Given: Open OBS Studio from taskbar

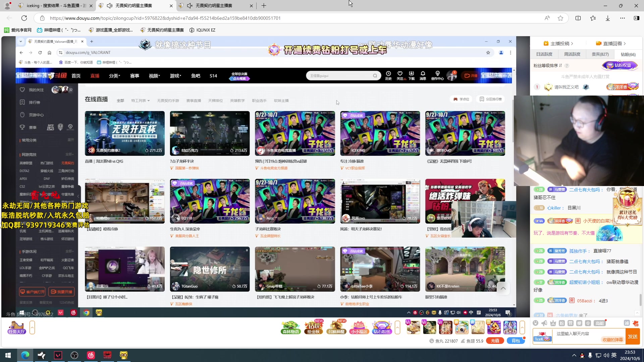Looking at the screenshot, I should (74, 355).
